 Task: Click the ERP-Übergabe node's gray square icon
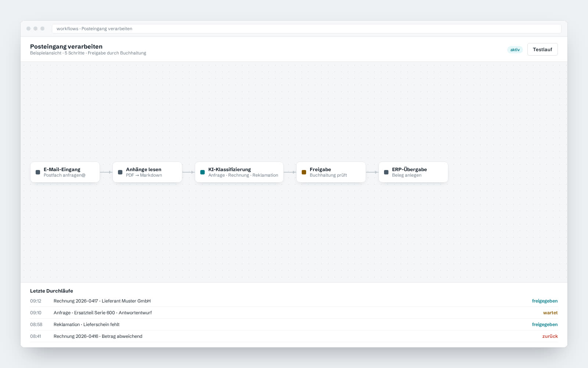[386, 172]
